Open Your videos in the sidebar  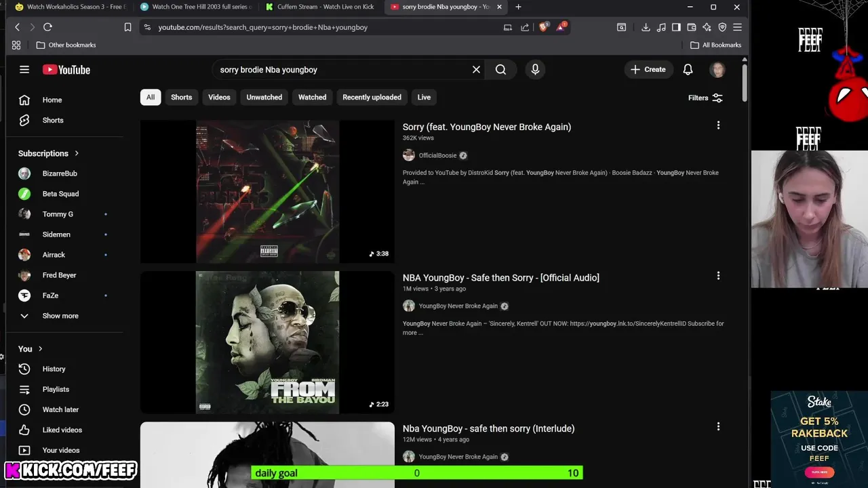[60, 450]
